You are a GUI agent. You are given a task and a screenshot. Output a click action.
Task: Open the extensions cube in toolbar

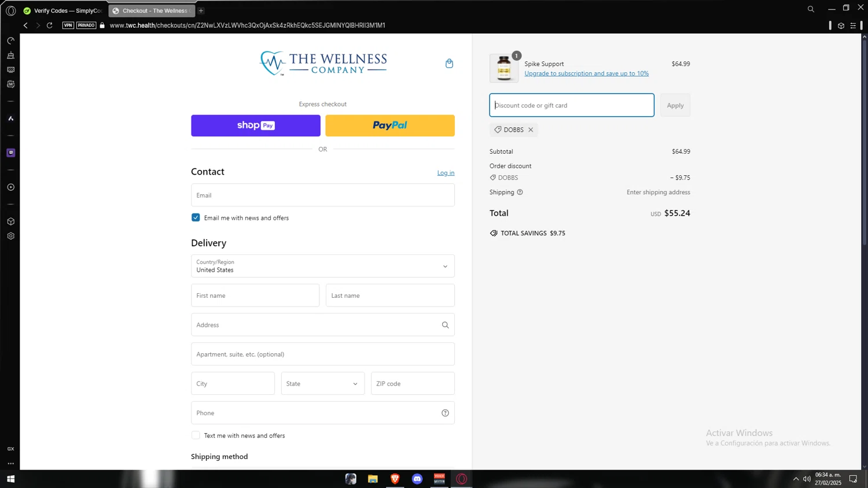pyautogui.click(x=841, y=25)
